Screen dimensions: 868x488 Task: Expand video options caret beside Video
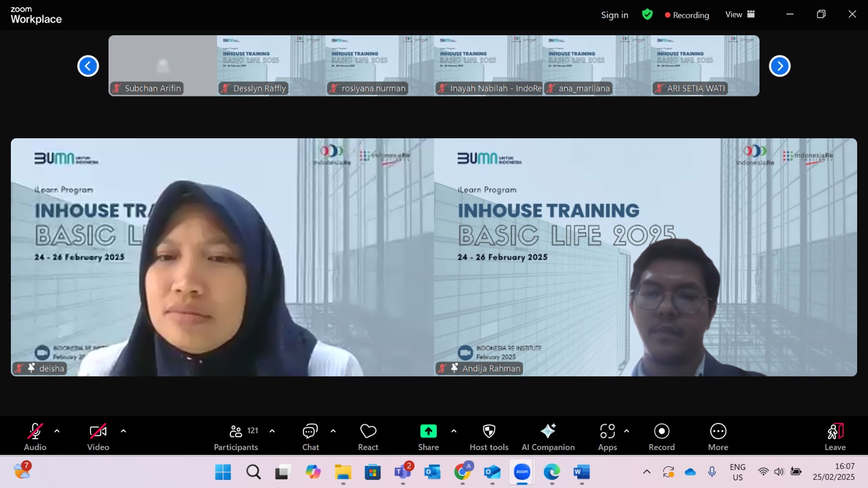click(123, 431)
